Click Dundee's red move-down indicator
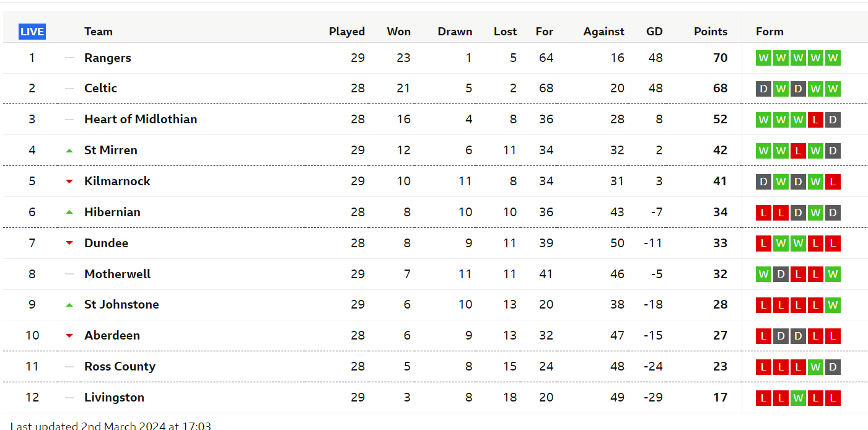 tap(69, 244)
